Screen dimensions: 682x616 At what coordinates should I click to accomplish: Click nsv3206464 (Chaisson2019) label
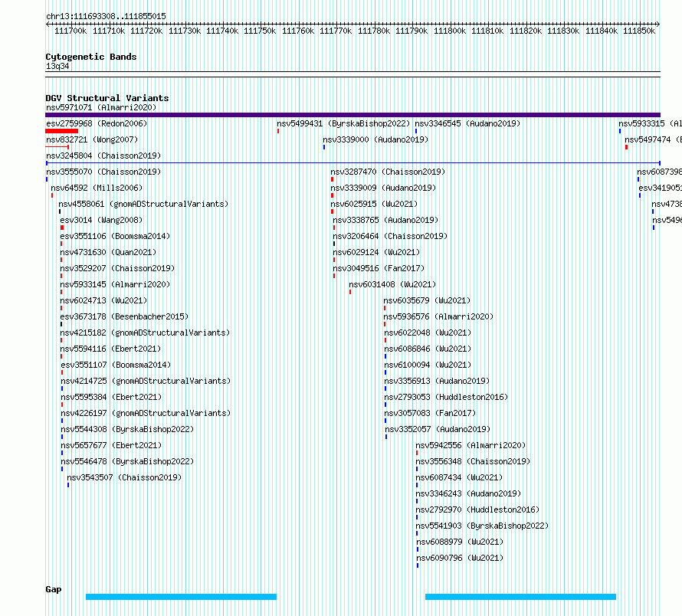click(x=390, y=236)
